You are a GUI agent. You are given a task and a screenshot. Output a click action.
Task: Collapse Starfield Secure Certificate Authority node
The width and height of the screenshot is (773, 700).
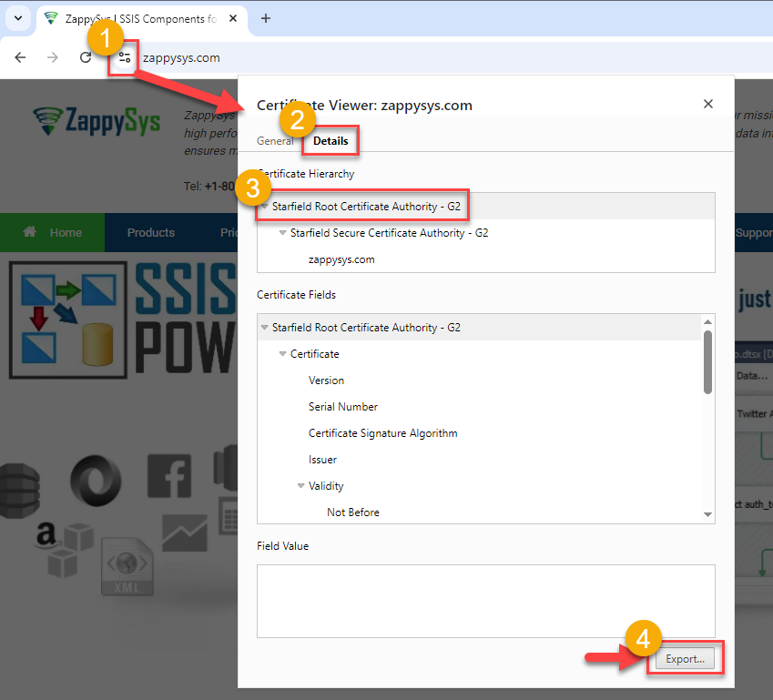pyautogui.click(x=283, y=233)
